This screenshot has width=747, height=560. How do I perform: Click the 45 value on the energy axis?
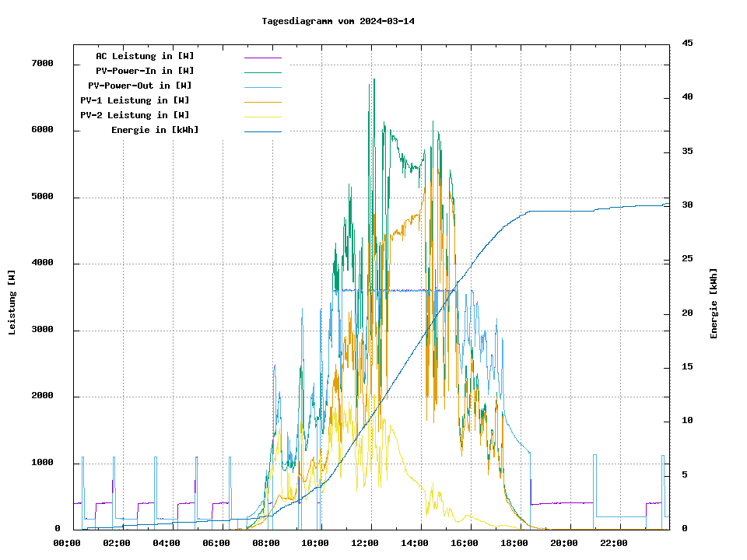point(687,43)
